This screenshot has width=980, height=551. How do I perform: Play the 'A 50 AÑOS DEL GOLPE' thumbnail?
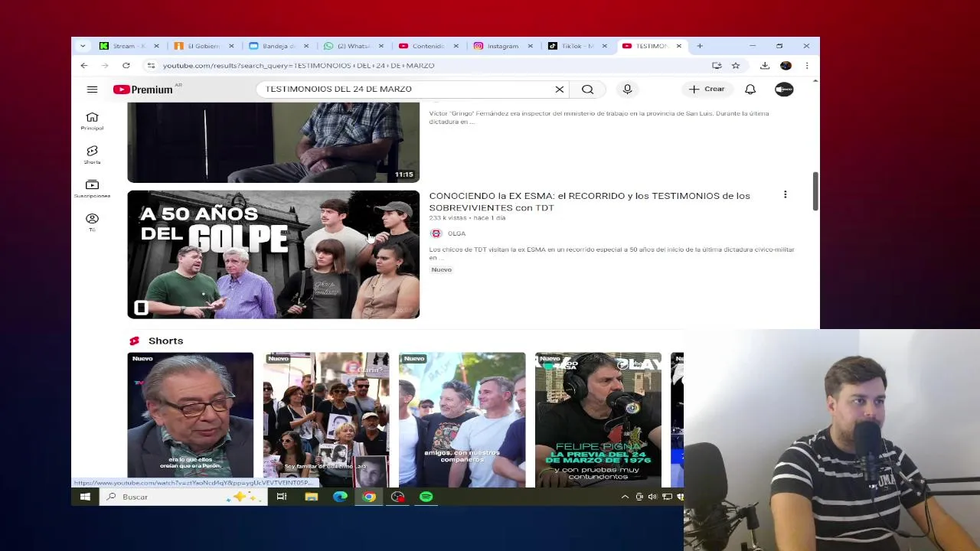(x=273, y=254)
